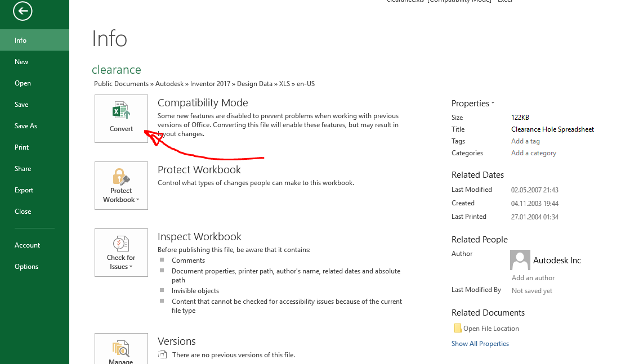The image size is (621, 364).
Task: Click the folder icon beside Open File Location
Action: click(x=458, y=328)
